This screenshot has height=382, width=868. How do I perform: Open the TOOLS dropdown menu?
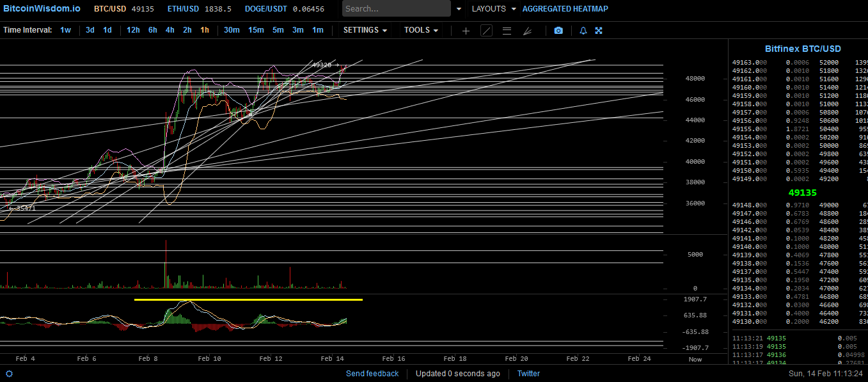tap(421, 30)
